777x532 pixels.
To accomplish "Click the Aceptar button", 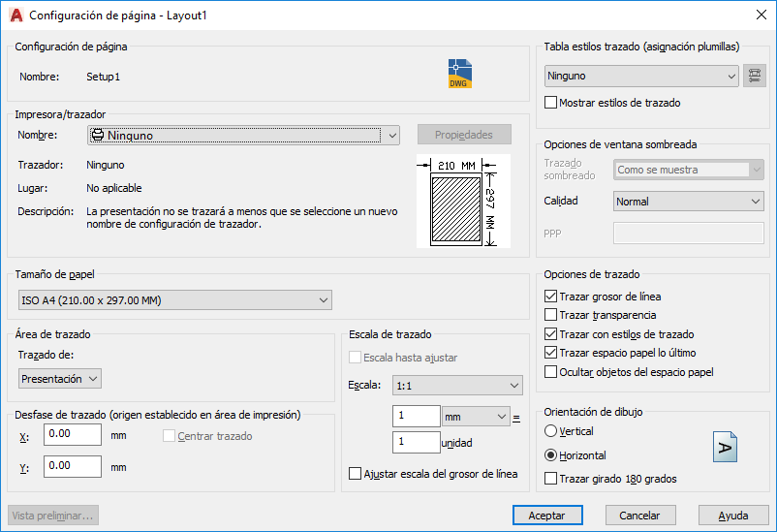I will [x=547, y=516].
